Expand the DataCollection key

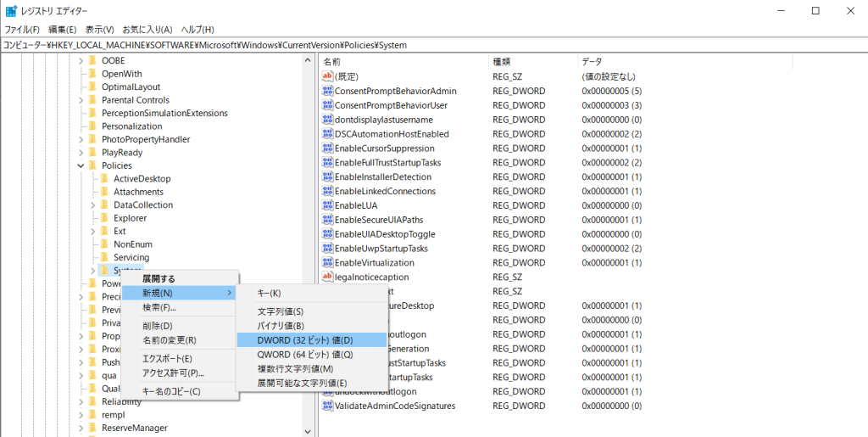pyautogui.click(x=93, y=205)
